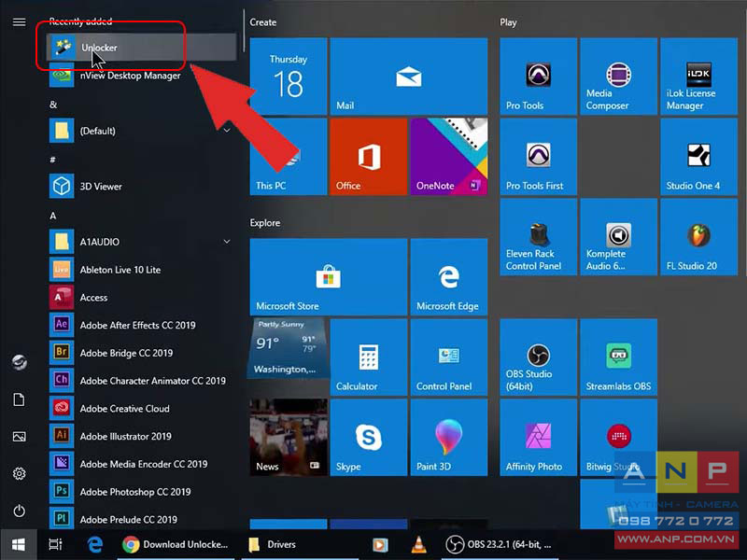Open Adobe Creative Cloud
Viewport: 747px width, 560px height.
click(142, 409)
